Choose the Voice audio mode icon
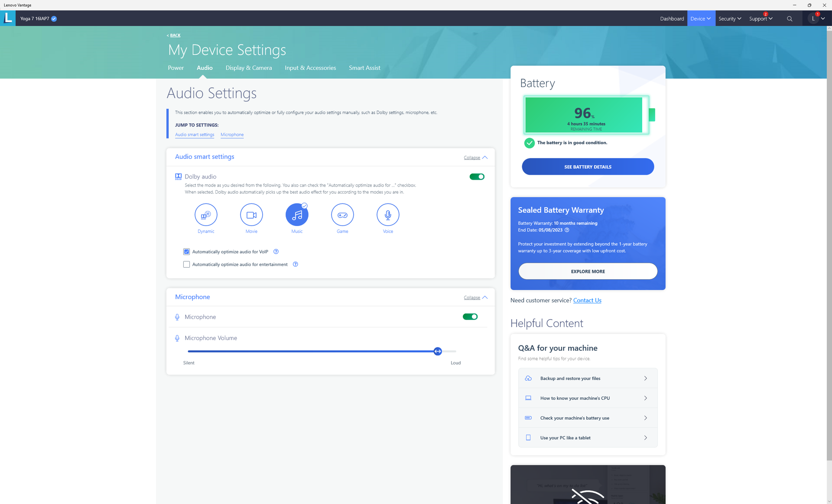The width and height of the screenshot is (832, 504). [388, 215]
